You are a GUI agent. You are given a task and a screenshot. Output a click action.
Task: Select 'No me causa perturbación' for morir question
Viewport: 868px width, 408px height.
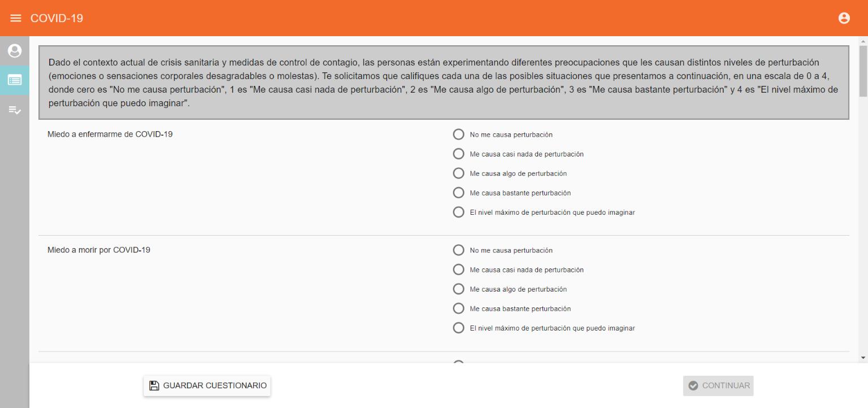(459, 250)
